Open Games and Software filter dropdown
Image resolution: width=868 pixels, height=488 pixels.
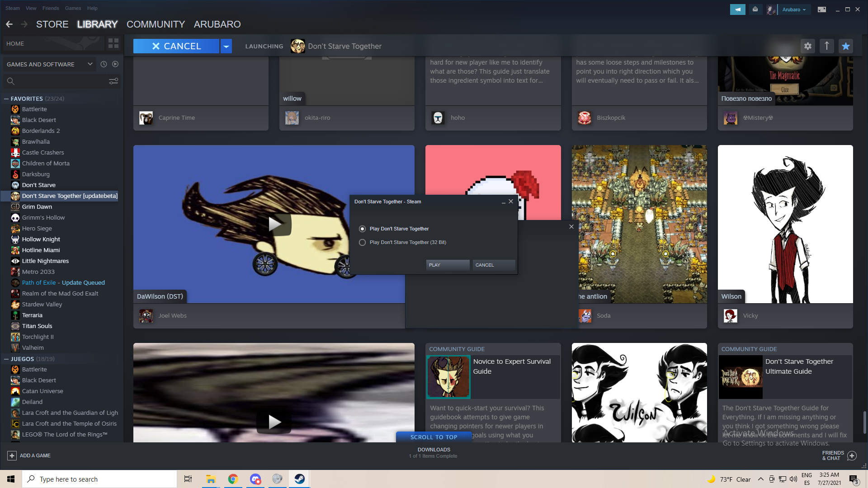(90, 64)
